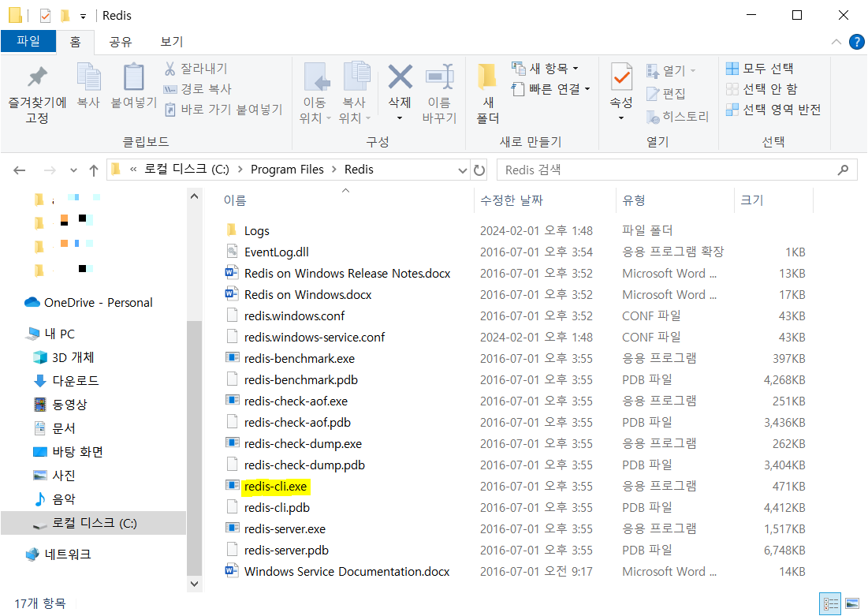Click 바로 가기 붙여넣기 paste shortcut

coord(224,109)
